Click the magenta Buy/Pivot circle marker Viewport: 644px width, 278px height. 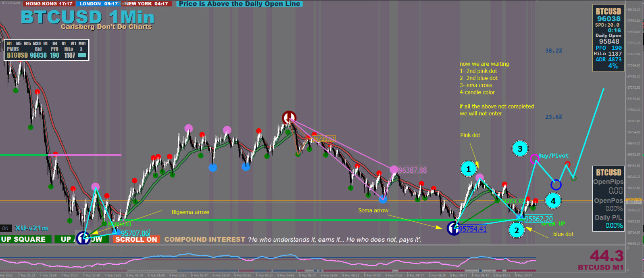click(x=534, y=159)
